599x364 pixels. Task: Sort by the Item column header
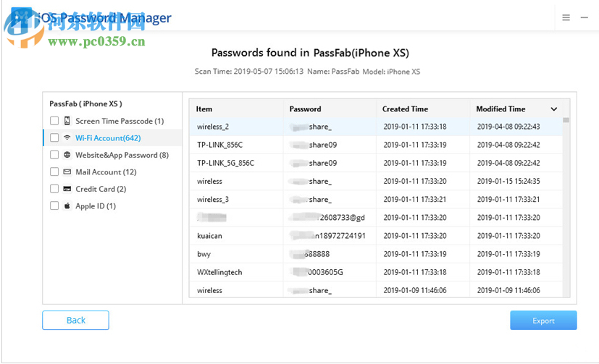(204, 109)
